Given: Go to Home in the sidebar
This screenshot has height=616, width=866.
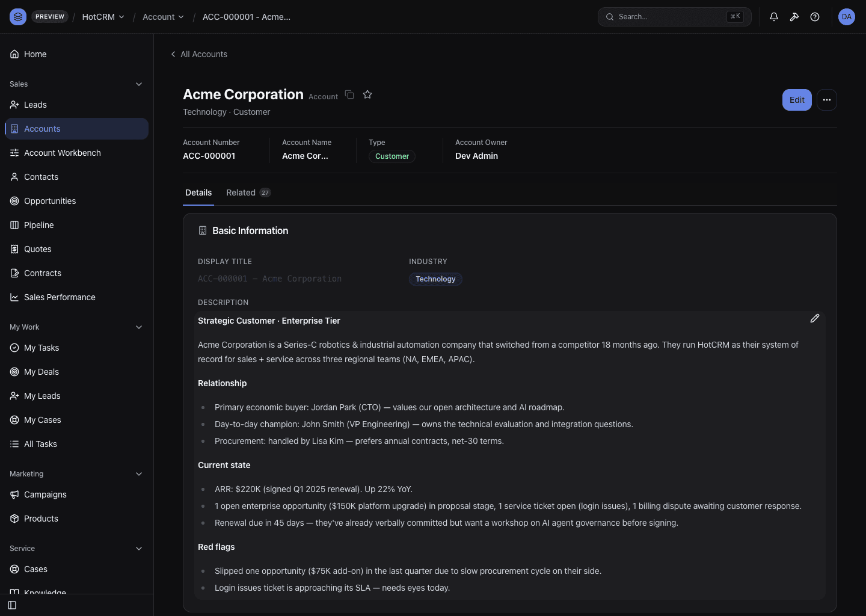Looking at the screenshot, I should coord(76,54).
